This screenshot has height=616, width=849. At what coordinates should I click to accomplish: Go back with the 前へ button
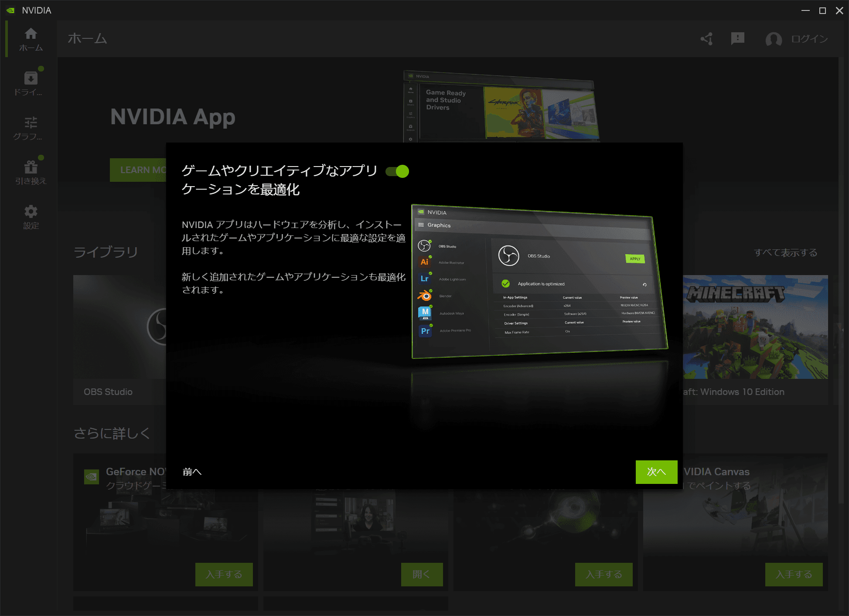coord(192,472)
